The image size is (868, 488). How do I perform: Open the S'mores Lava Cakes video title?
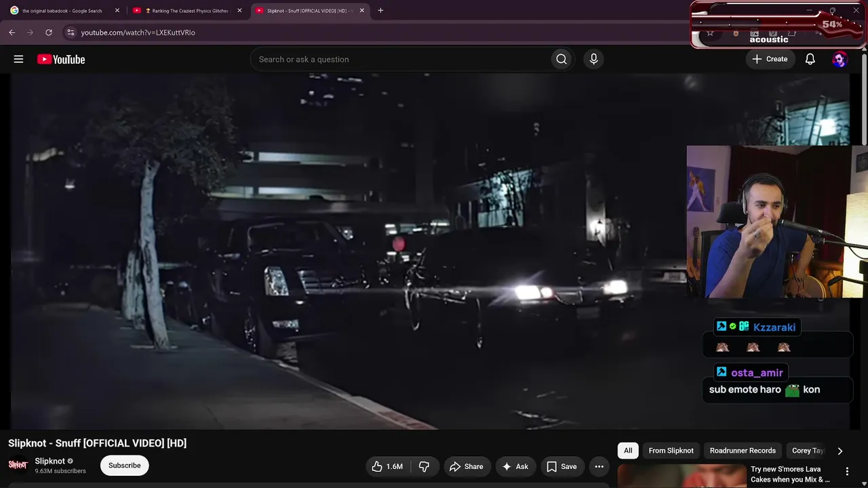coord(790,474)
